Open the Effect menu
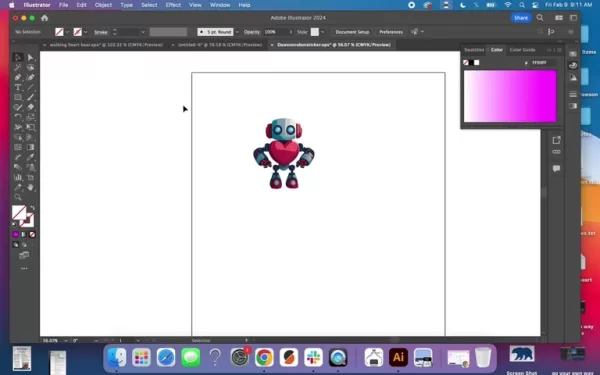600x375 pixels. [173, 5]
